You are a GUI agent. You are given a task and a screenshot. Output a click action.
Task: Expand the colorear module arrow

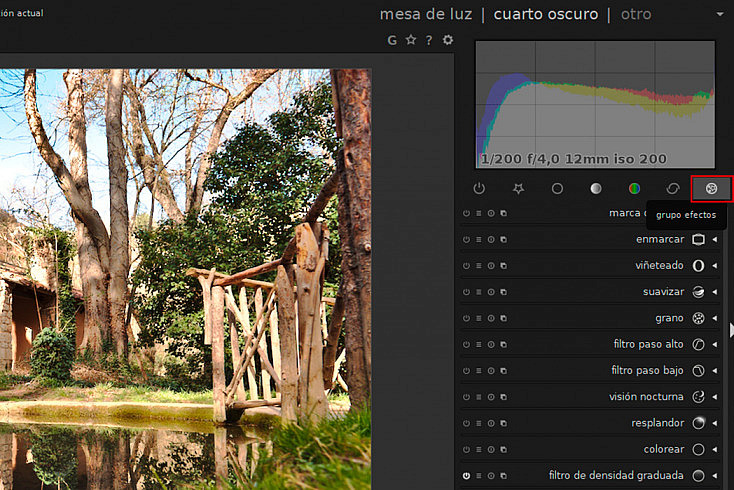coord(715,449)
